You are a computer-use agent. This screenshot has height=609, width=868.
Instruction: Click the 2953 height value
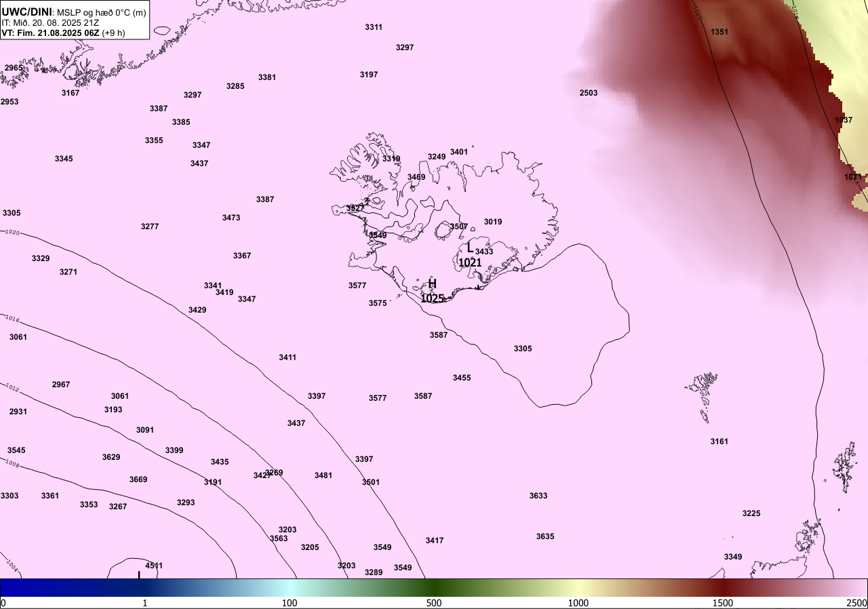point(9,102)
